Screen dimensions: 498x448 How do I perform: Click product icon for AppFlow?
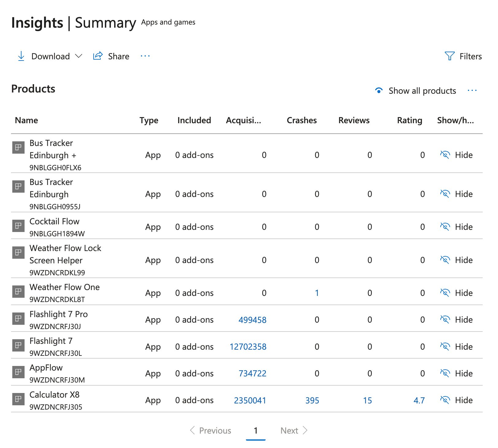click(18, 372)
